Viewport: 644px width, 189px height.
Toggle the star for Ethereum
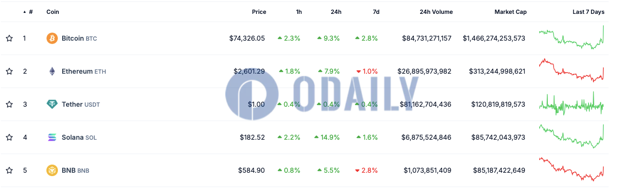(x=9, y=71)
